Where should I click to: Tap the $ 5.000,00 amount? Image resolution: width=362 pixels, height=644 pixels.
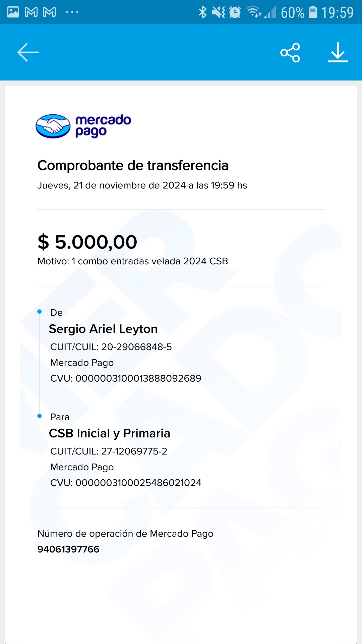87,242
